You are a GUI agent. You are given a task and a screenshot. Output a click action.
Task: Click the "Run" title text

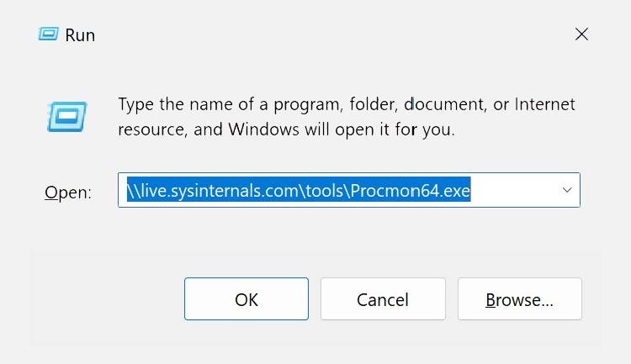coord(81,35)
